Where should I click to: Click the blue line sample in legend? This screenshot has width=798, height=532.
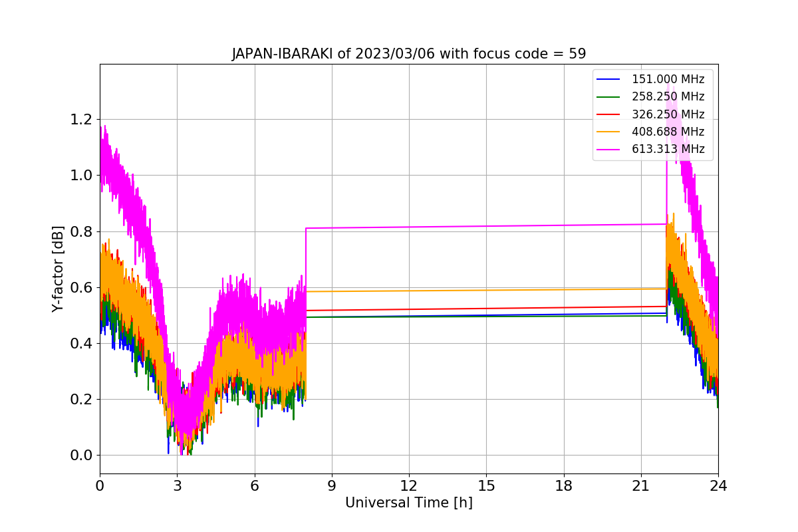(x=608, y=79)
